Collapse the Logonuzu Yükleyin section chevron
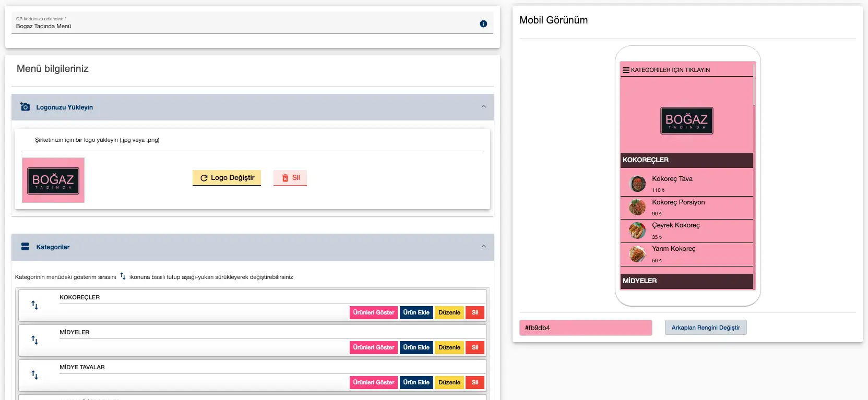868x400 pixels. point(483,107)
